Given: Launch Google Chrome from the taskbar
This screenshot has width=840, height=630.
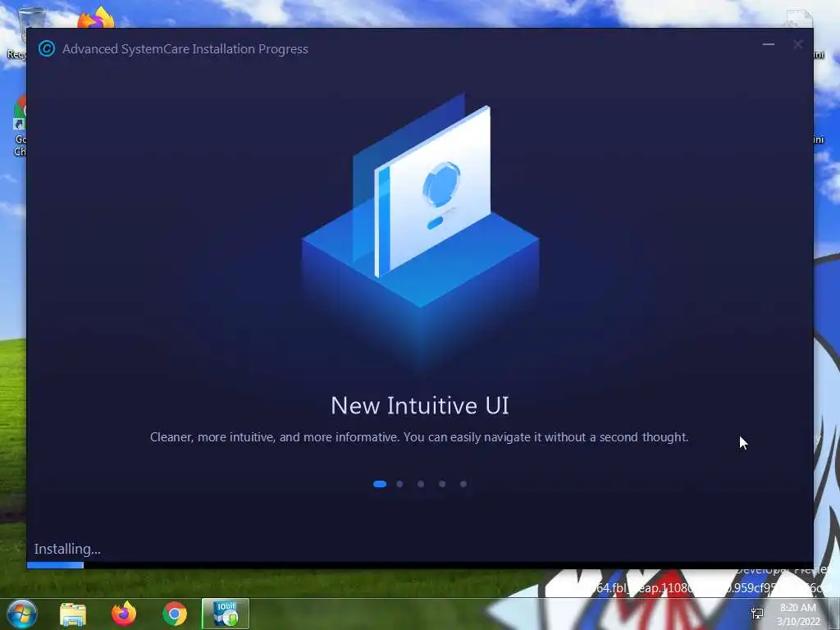Looking at the screenshot, I should point(175,614).
